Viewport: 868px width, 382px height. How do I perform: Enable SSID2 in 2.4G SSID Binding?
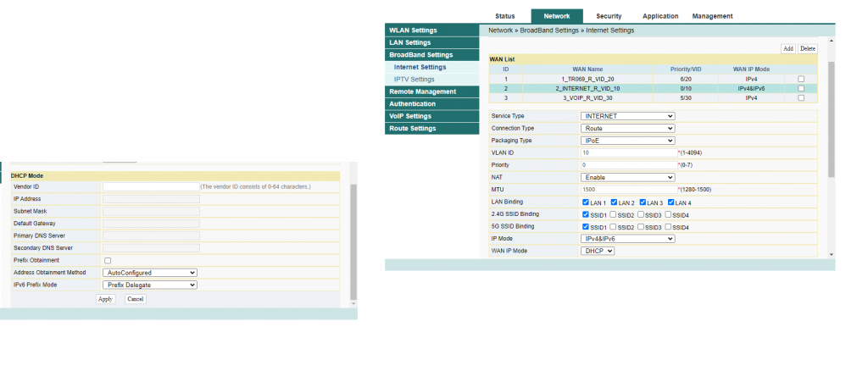tap(615, 215)
